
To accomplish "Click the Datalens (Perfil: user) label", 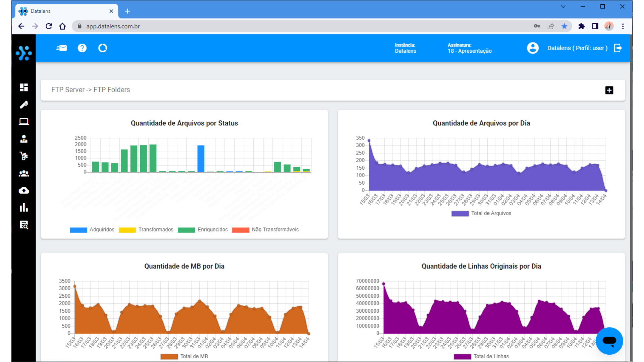I will coord(577,48).
